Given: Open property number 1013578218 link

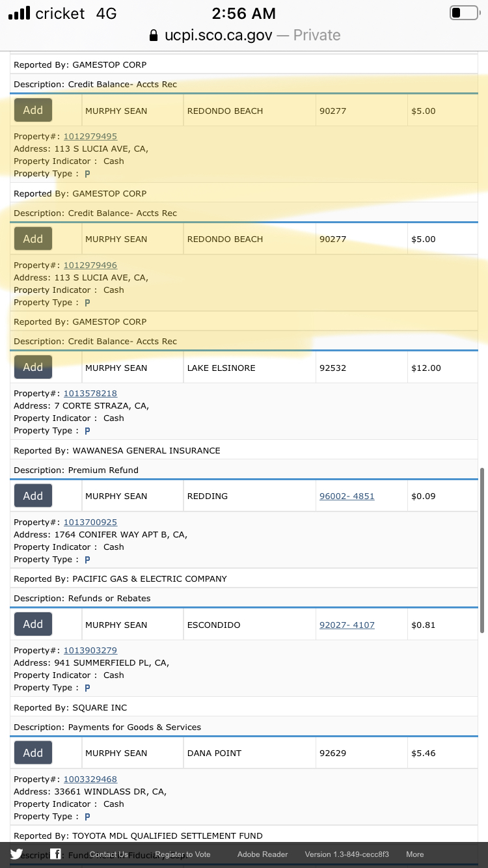Looking at the screenshot, I should click(90, 394).
